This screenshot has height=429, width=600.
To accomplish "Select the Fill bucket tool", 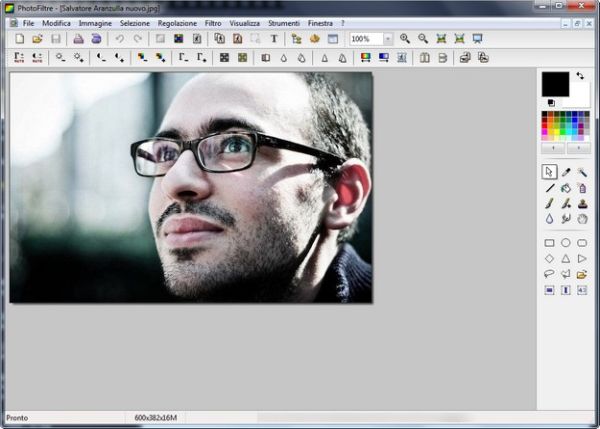I will coord(566,188).
